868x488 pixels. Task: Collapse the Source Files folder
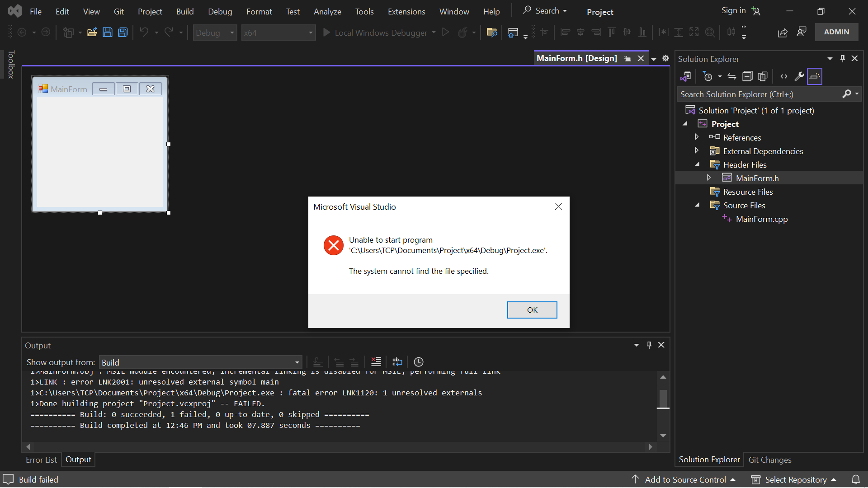coord(698,205)
